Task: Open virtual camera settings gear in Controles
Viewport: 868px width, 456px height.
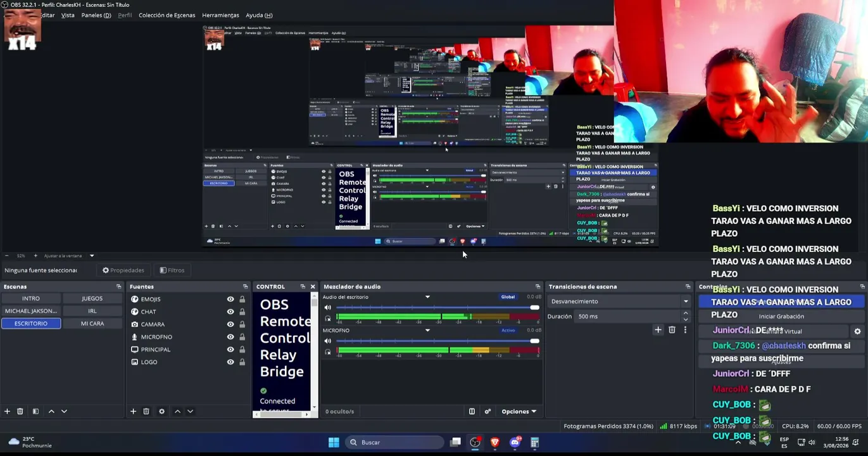Action: 857,331
